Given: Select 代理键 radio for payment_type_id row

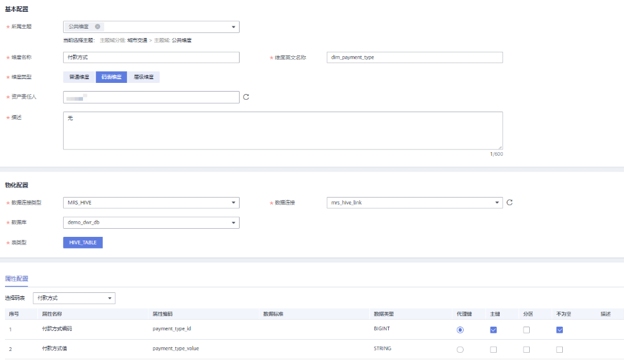Looking at the screenshot, I should coord(461,330).
